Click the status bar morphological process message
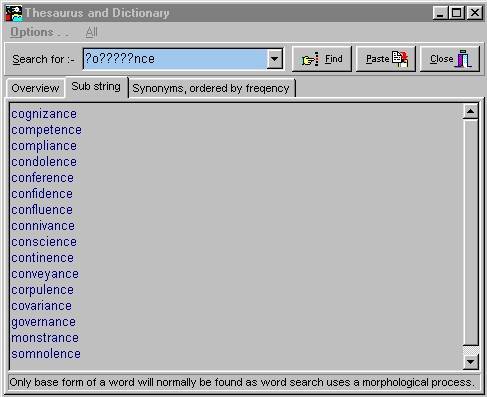This screenshot has height=397, width=487. pos(242,382)
